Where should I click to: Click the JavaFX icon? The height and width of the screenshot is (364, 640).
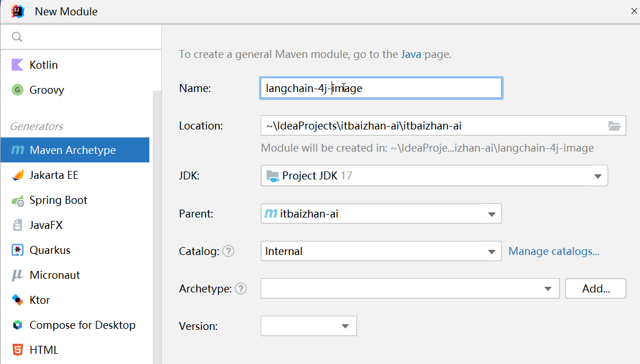17,225
